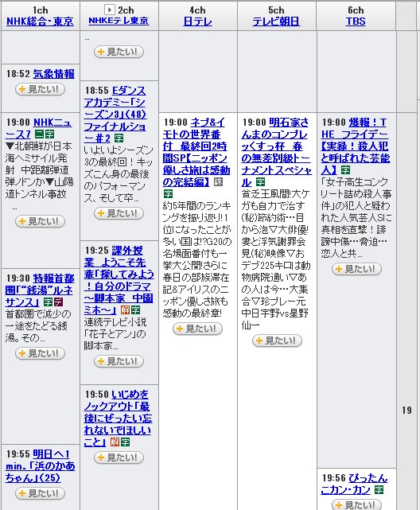This screenshot has width=420, height=510.
Task: Click the 二 bilingual icon next to NHKニュース7
Action: coord(39,134)
